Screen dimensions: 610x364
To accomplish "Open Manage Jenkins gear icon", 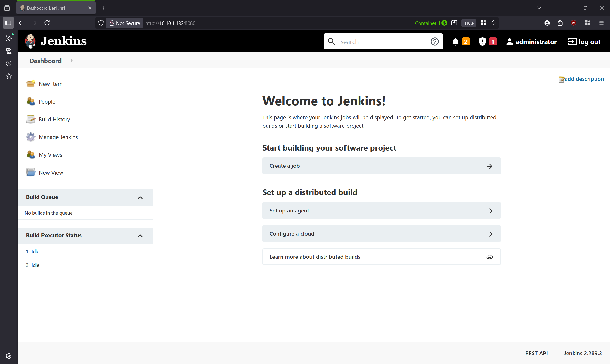I will coord(31,137).
